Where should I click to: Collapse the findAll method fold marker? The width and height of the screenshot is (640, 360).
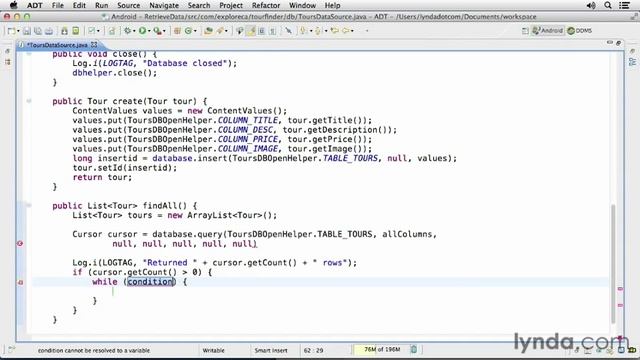point(29,205)
